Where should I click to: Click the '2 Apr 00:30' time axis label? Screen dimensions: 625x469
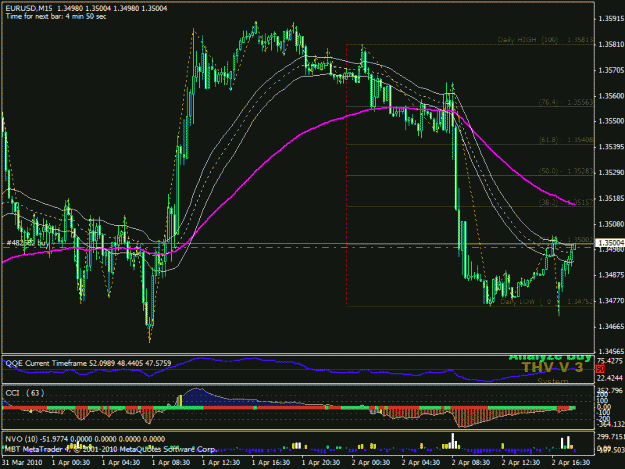tap(371, 463)
